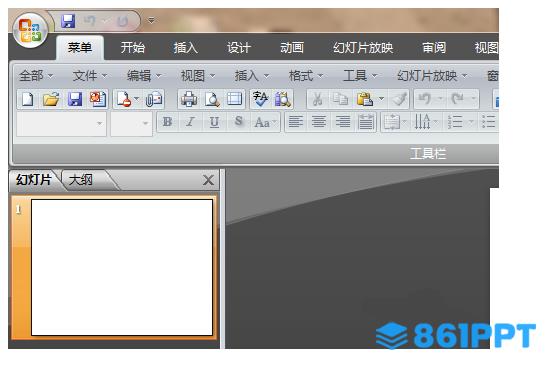Save using the Quick Access save icon

(68, 21)
